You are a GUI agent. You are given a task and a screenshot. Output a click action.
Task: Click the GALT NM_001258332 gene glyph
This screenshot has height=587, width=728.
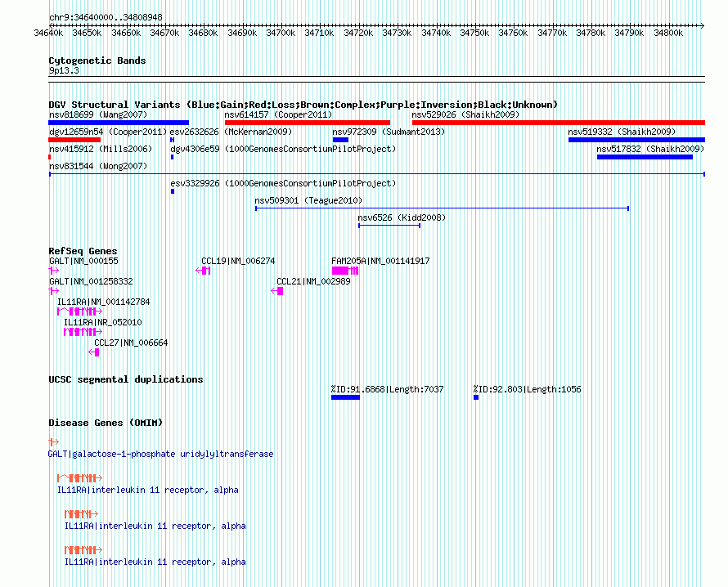click(x=54, y=291)
